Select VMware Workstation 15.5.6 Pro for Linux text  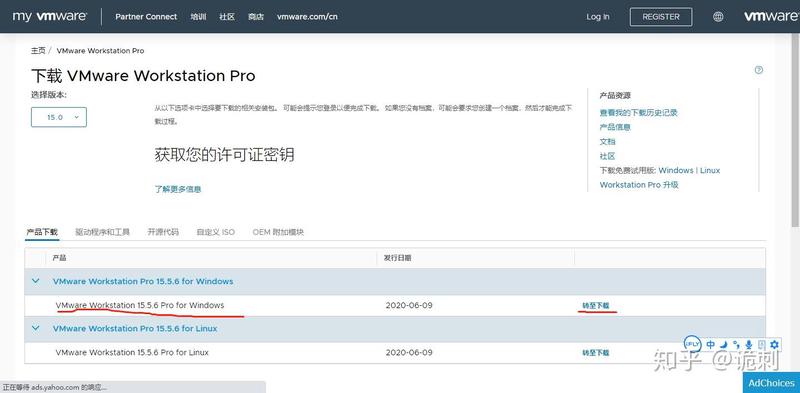click(x=132, y=352)
